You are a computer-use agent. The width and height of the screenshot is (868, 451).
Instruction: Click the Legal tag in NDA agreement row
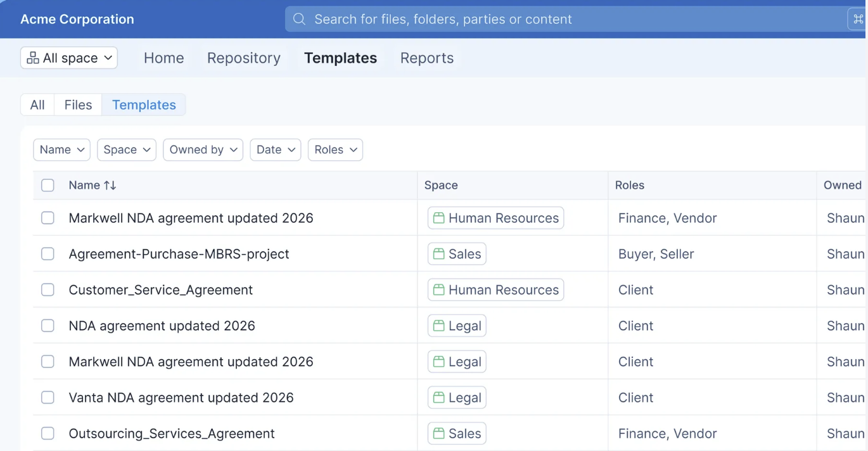tap(457, 326)
